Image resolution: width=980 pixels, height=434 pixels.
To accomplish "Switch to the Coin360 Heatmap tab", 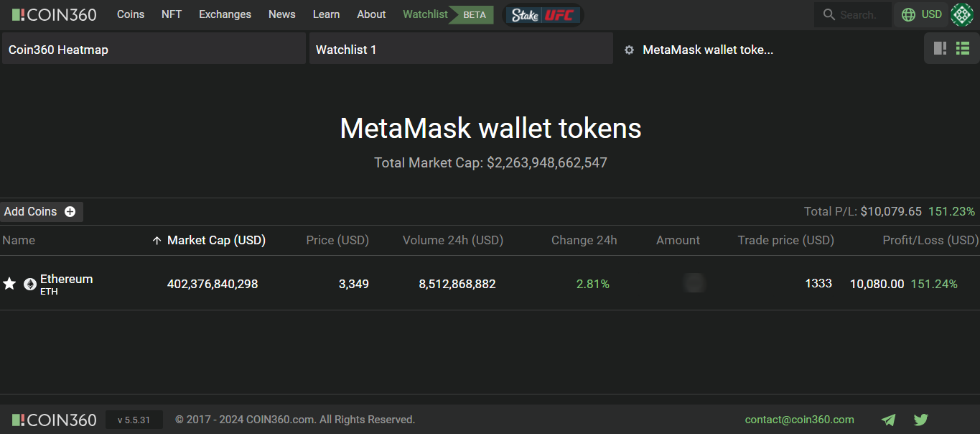I will [x=154, y=48].
